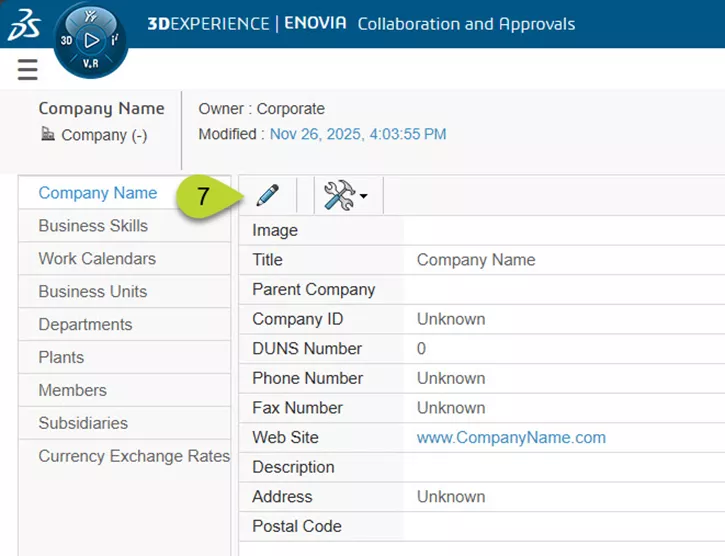Open the hamburger menu

coord(28,69)
